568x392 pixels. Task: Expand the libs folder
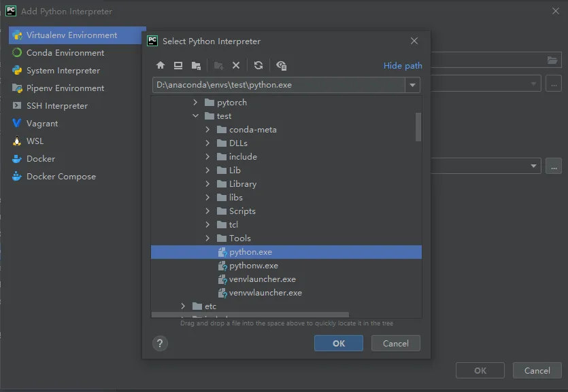(207, 198)
